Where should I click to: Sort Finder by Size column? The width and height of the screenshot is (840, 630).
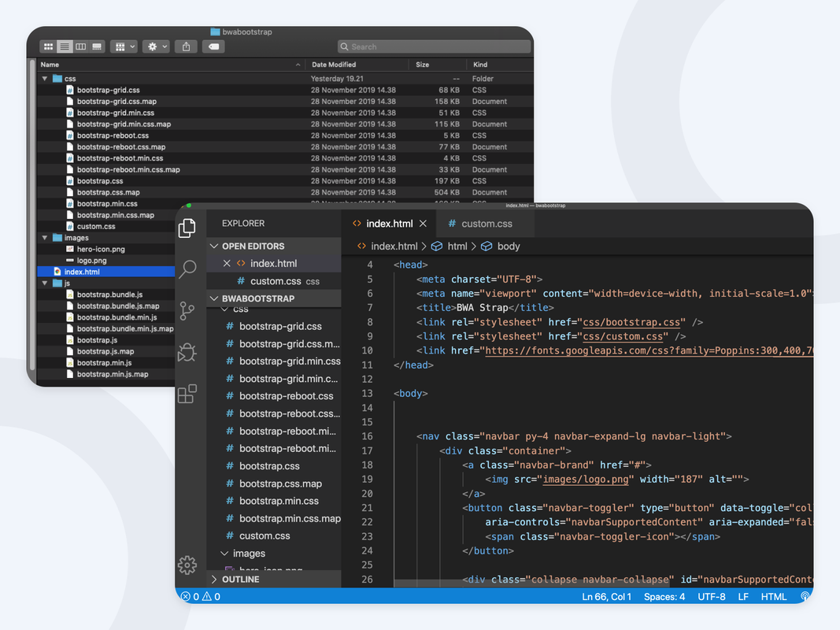pyautogui.click(x=438, y=65)
